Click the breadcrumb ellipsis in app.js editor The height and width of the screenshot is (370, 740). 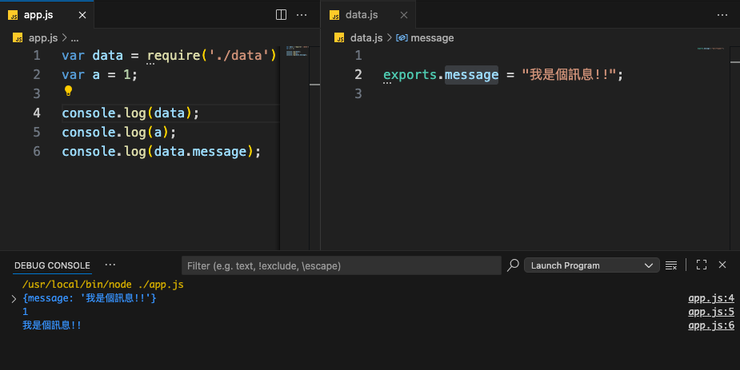75,38
